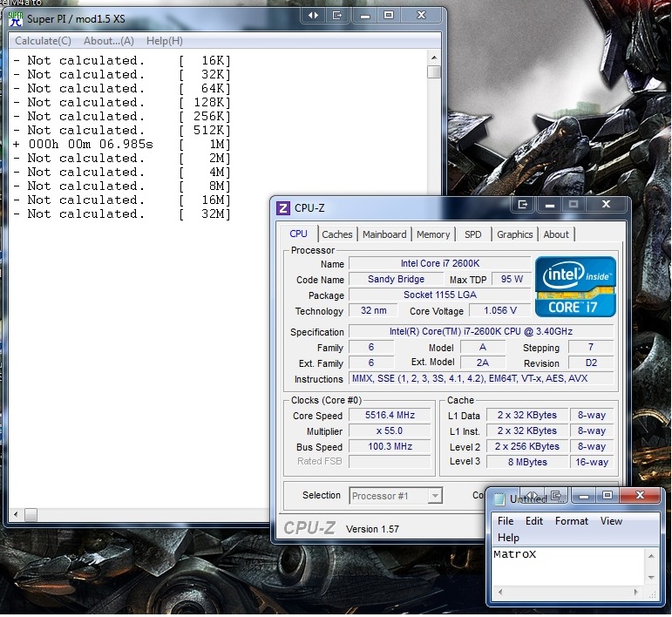The image size is (672, 617).
Task: Open the Graphics tab in CPU-Z
Action: (x=514, y=234)
